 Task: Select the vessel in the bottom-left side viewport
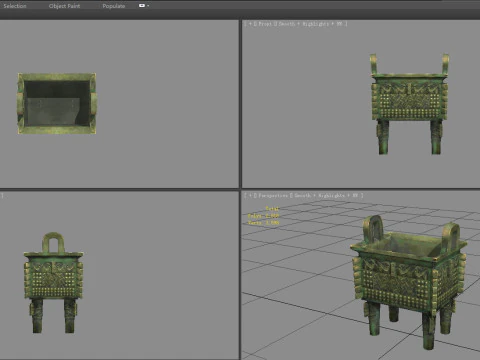tap(53, 283)
